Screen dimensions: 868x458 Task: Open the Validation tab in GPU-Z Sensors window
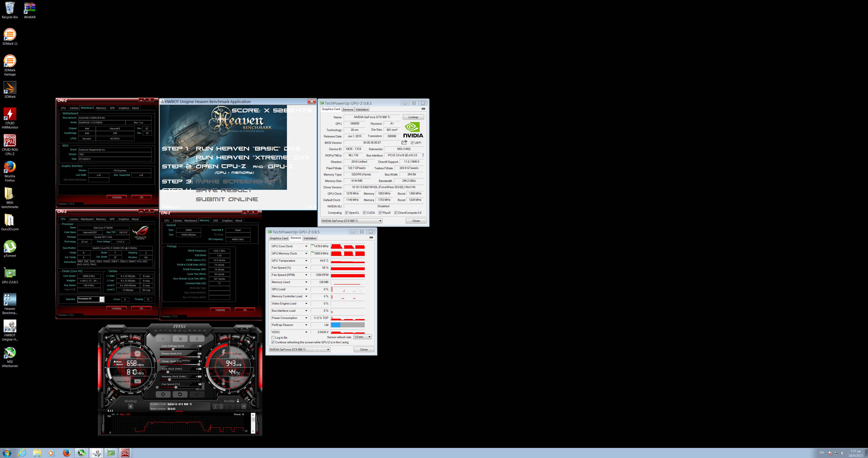310,238
